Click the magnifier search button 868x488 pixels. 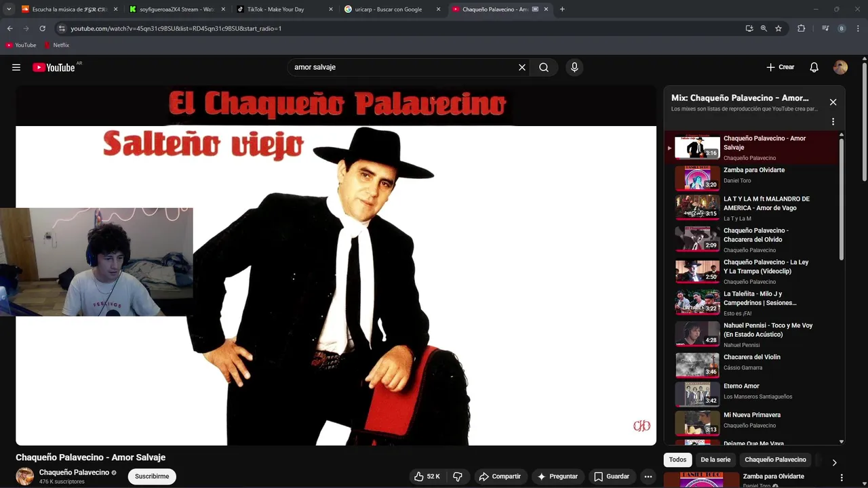(544, 67)
